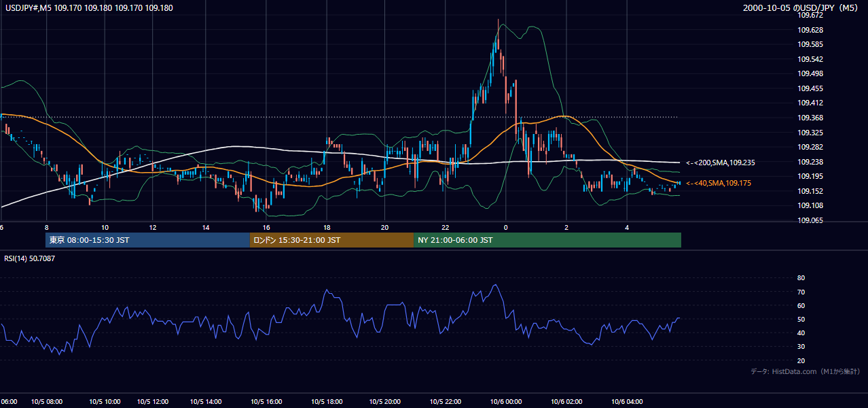This screenshot has width=868, height=408.
Task: Click the 10/6 00:00 time label
Action: pyautogui.click(x=505, y=402)
